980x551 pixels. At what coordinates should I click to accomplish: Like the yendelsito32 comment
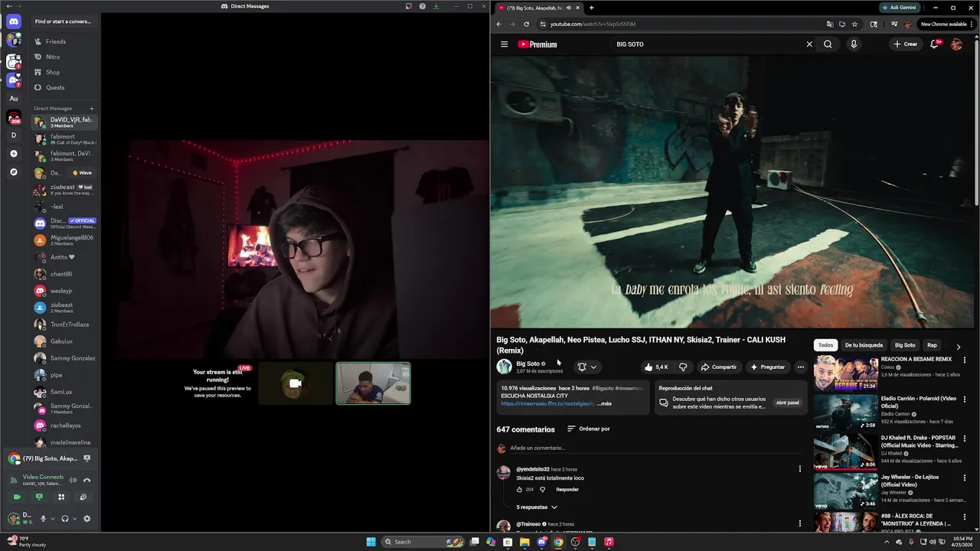point(519,489)
